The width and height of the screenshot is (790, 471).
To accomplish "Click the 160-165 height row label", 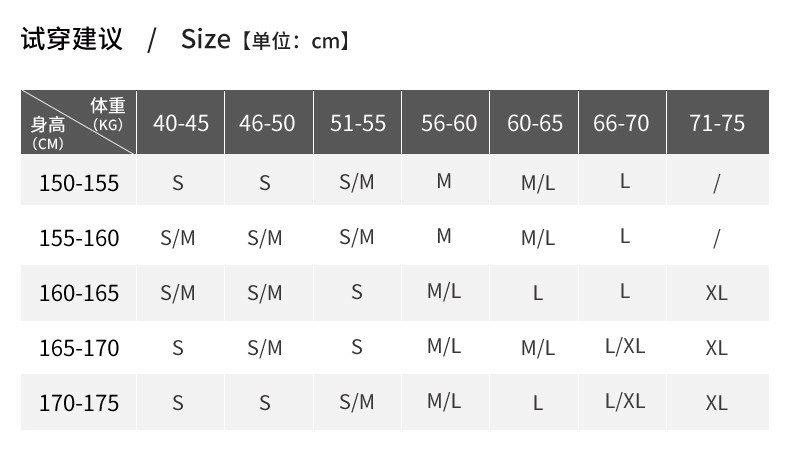I will click(x=79, y=293).
